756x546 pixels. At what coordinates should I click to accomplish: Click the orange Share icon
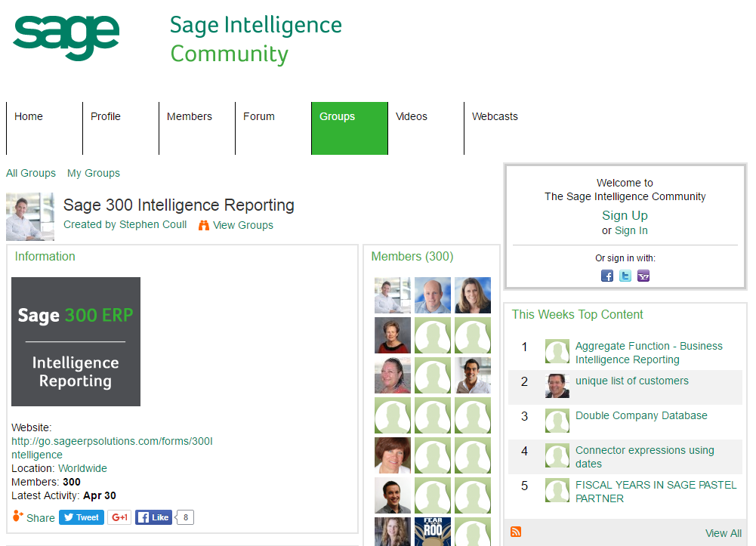click(18, 516)
